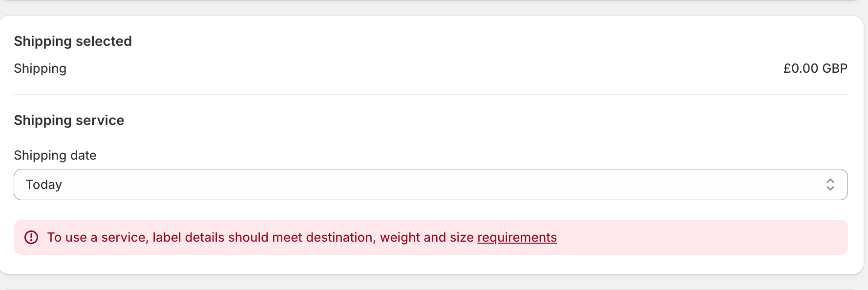Screen dimensions: 868x290
Task: Click the up-down chevron in the date selector
Action: pos(830,185)
